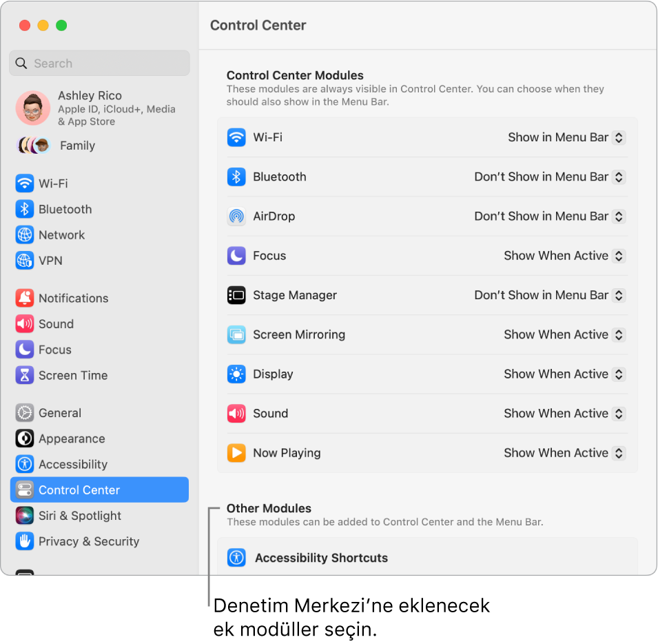658x644 pixels.
Task: Open the Family sharing entry
Action: pos(76,145)
